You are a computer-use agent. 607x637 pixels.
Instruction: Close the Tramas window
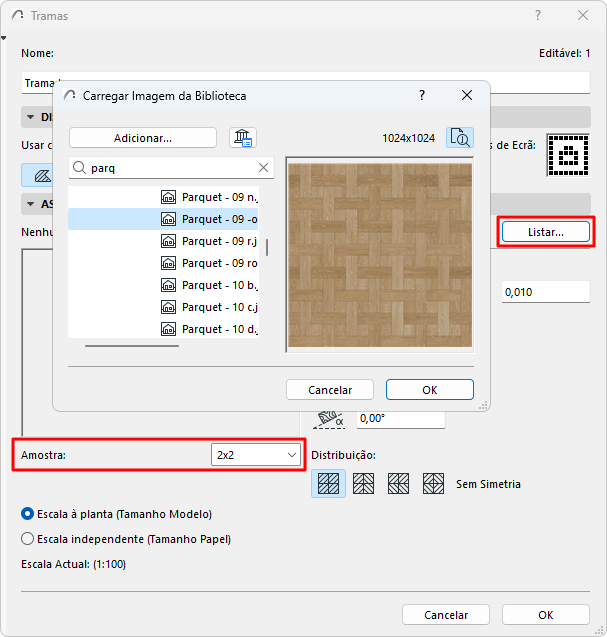583,15
